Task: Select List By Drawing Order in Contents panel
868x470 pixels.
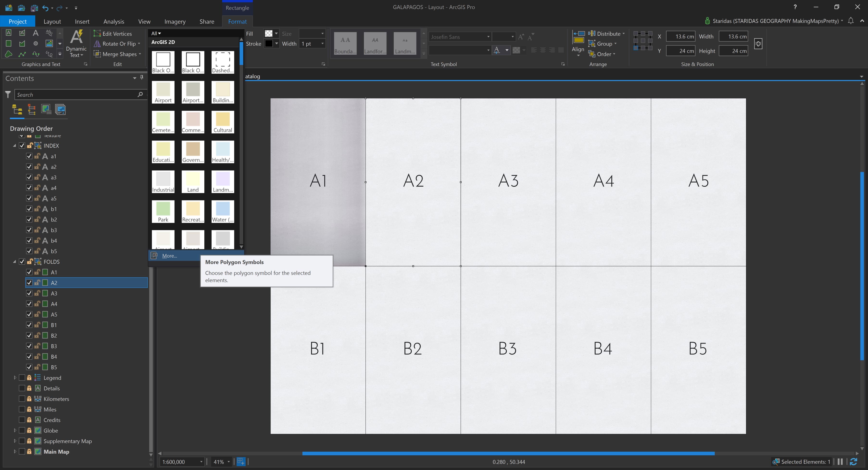Action: (x=17, y=109)
